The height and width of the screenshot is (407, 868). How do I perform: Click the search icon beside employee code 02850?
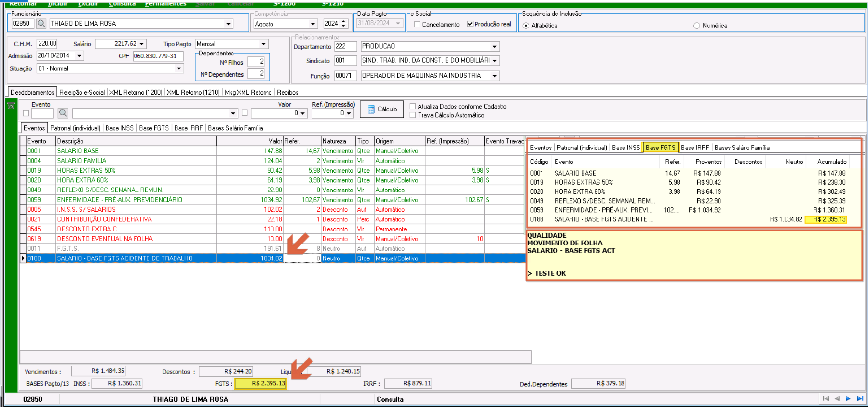click(41, 24)
